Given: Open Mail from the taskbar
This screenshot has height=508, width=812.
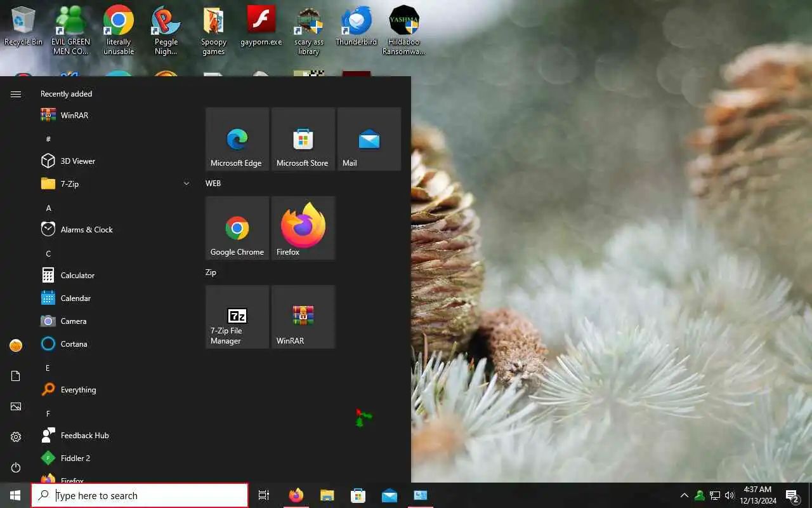Looking at the screenshot, I should click(x=390, y=495).
